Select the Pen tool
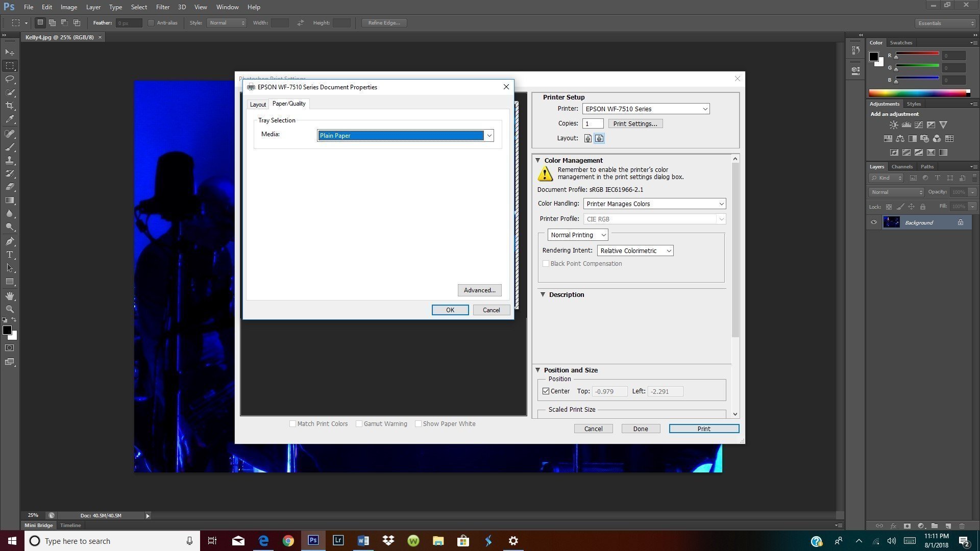 pyautogui.click(x=10, y=241)
